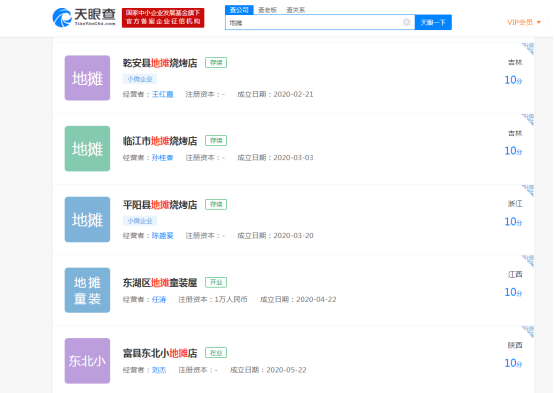Open 乾安县地摊烧烤店 company link
The width and height of the screenshot is (554, 393).
[x=160, y=63]
